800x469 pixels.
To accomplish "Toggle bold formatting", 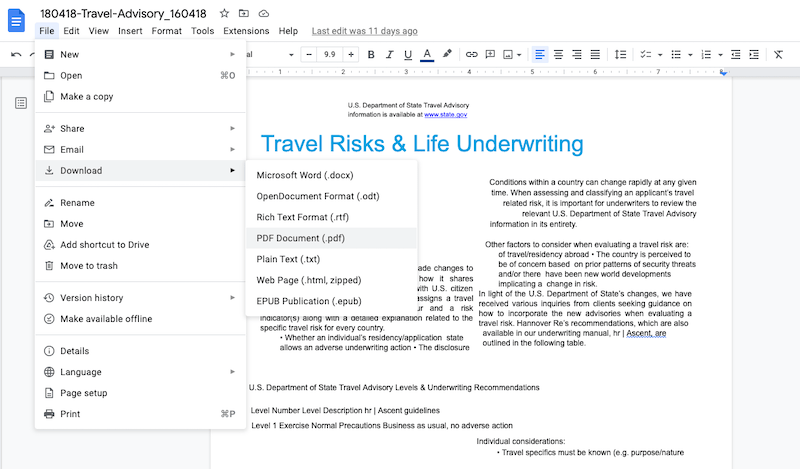I will click(371, 55).
